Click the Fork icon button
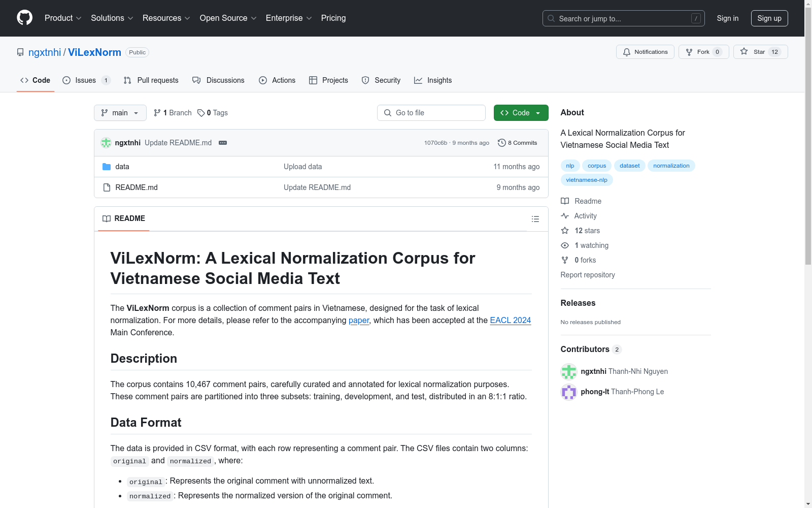812x508 pixels. pyautogui.click(x=689, y=52)
